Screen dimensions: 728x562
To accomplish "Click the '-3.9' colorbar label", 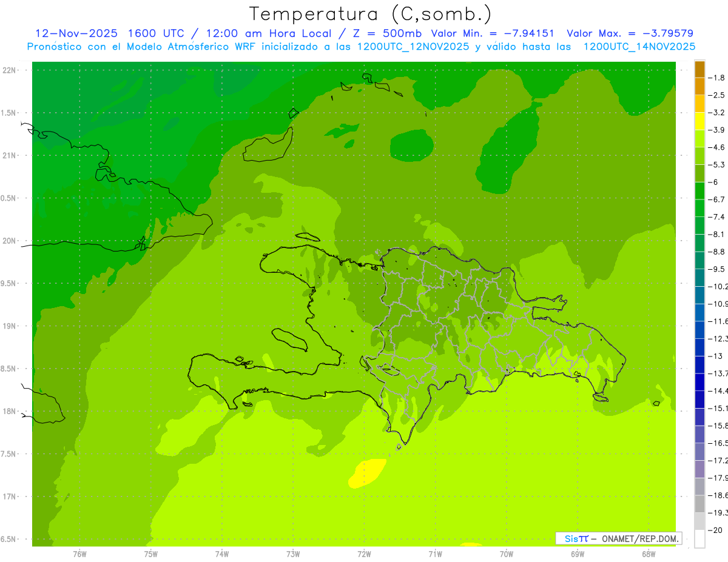I will (x=718, y=130).
